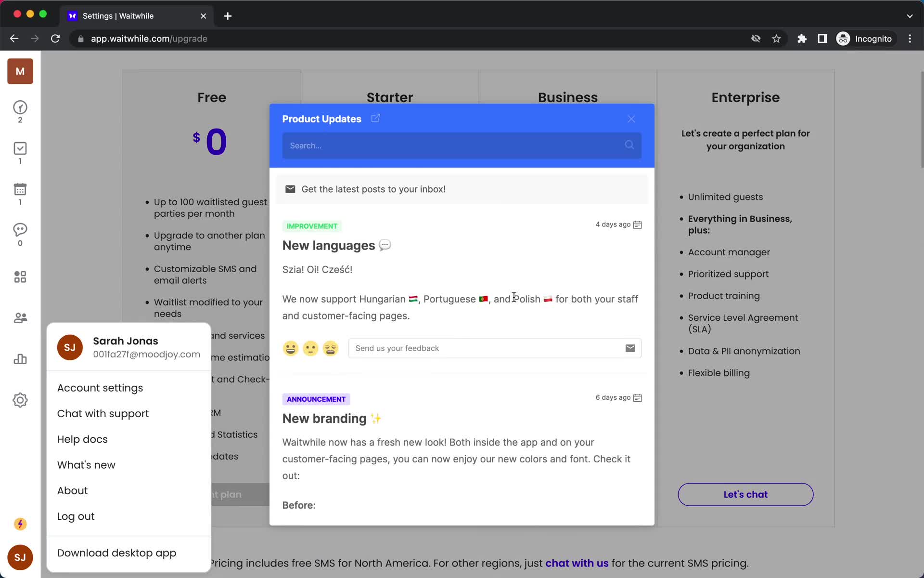Screen dimensions: 924x578
Task: Click the happy emoji reaction button
Action: tap(290, 348)
